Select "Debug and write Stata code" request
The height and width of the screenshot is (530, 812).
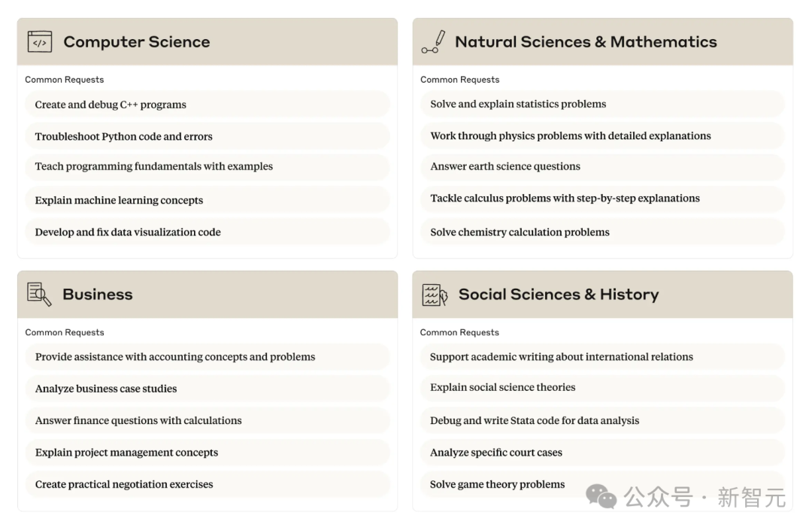(535, 421)
